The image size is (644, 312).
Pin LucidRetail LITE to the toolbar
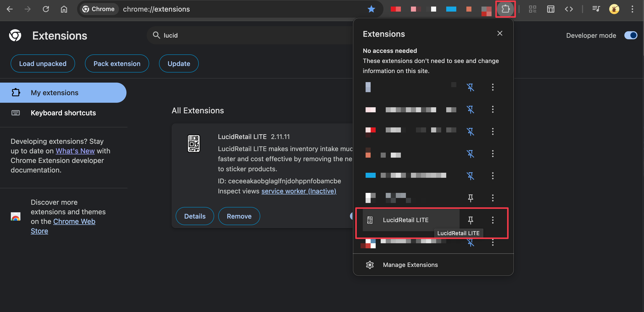tap(471, 220)
